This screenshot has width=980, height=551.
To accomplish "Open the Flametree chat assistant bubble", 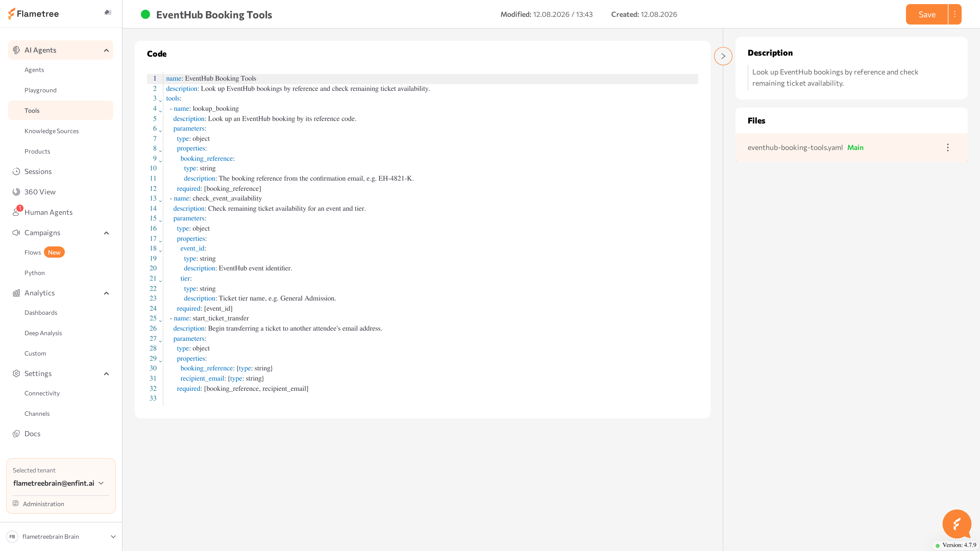I will tap(957, 524).
